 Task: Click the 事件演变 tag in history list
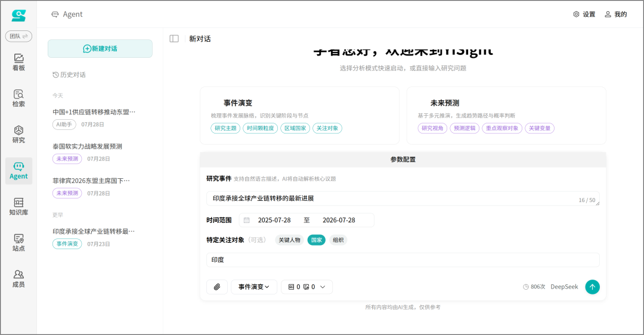67,244
